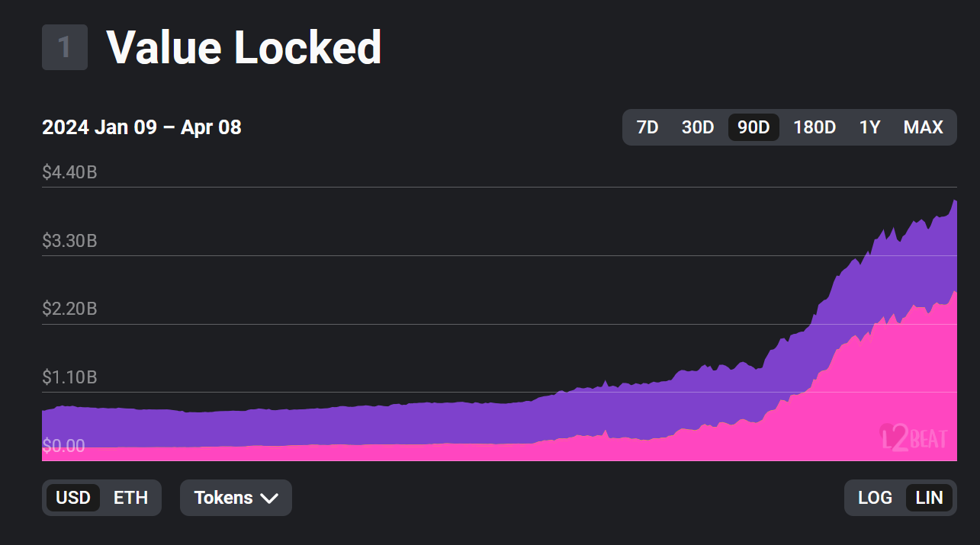This screenshot has height=545, width=980.
Task: Expand the Tokens selector
Action: pos(236,498)
